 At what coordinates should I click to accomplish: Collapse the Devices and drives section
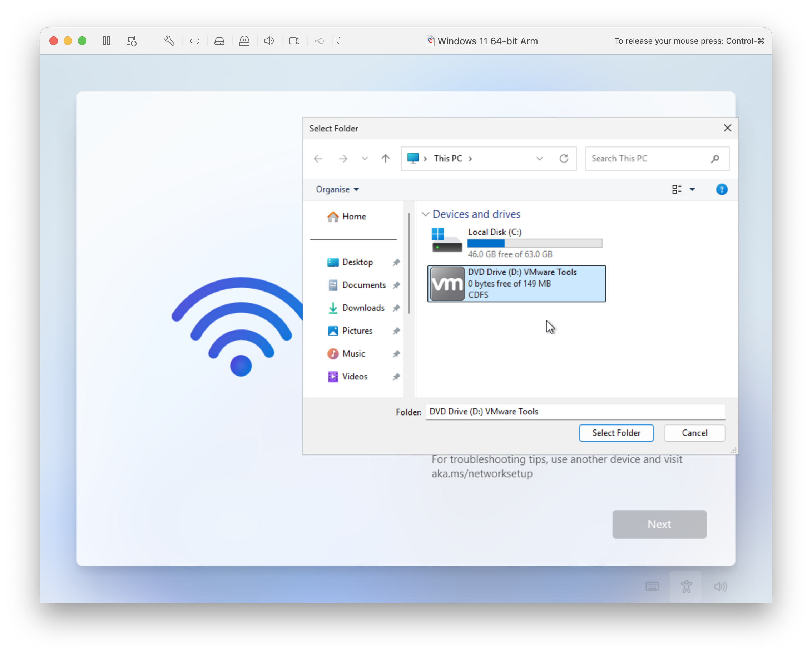425,214
